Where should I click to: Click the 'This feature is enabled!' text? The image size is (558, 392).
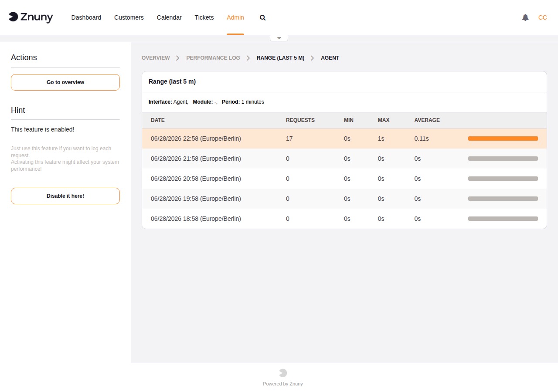43,129
